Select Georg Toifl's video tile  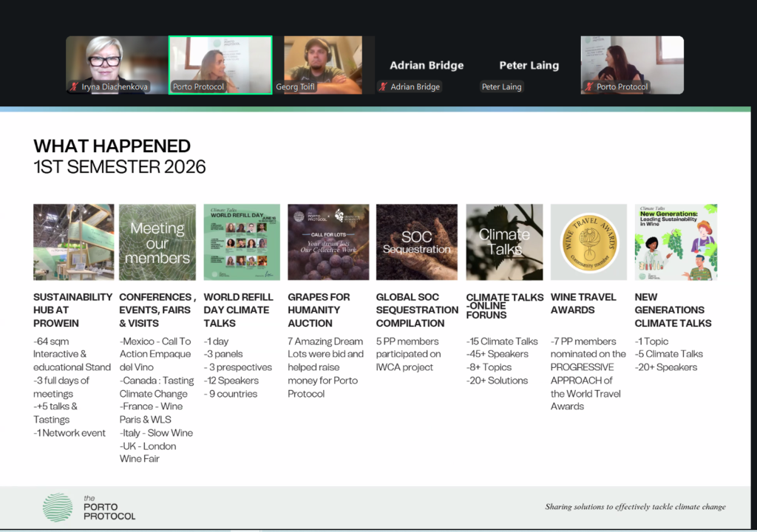pos(317,65)
